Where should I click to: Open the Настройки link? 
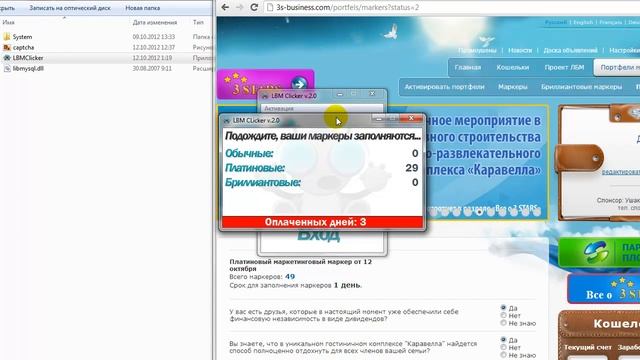pyautogui.click(x=624, y=50)
